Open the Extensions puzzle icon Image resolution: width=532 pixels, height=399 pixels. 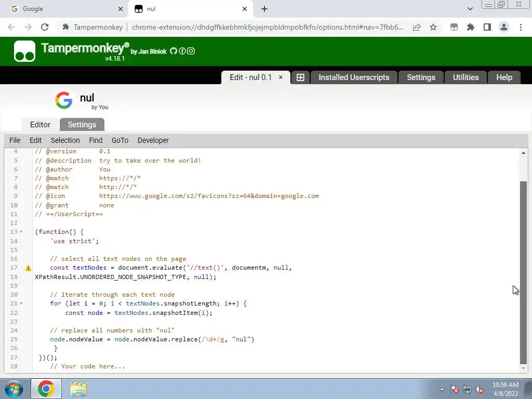coord(471,27)
